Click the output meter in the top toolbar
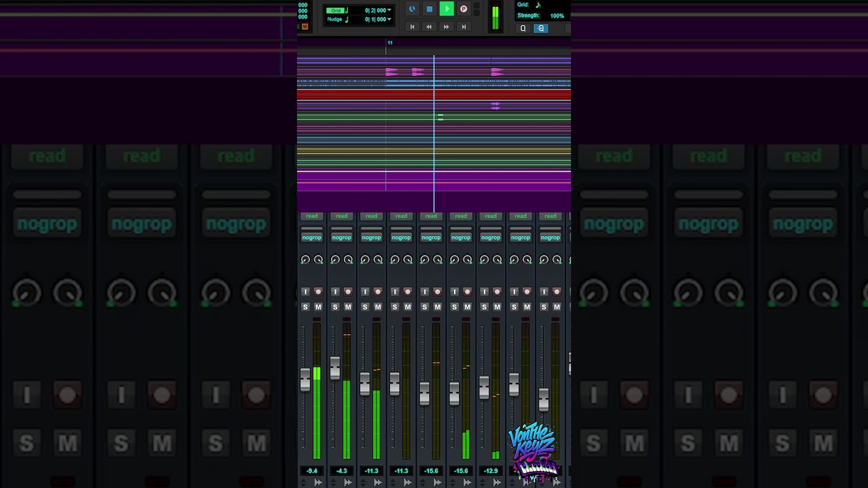868x488 pixels. tap(495, 17)
